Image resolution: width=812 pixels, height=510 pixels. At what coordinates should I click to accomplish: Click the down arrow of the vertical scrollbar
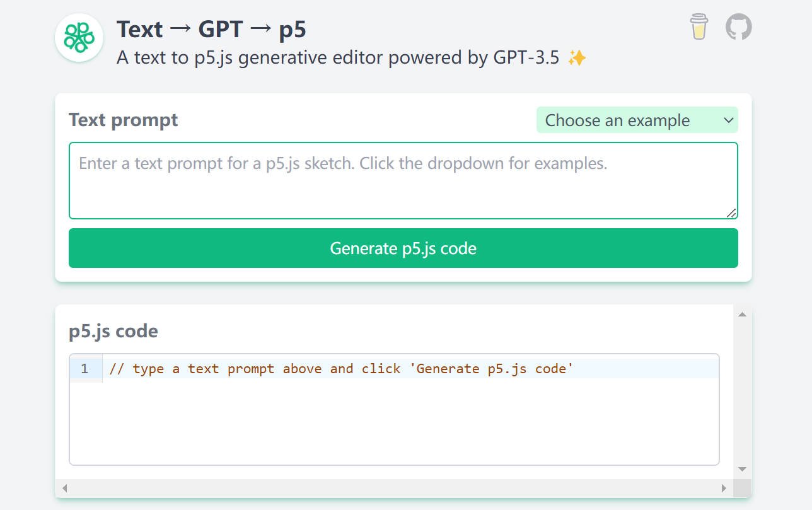point(742,470)
